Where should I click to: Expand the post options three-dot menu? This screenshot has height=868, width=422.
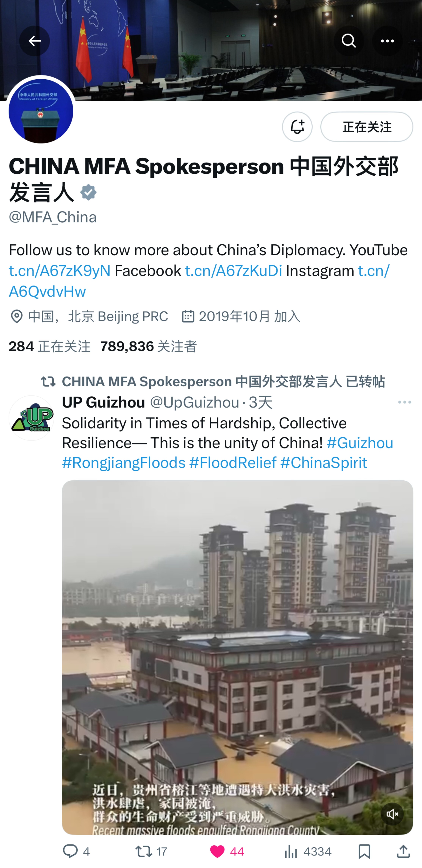click(x=404, y=402)
